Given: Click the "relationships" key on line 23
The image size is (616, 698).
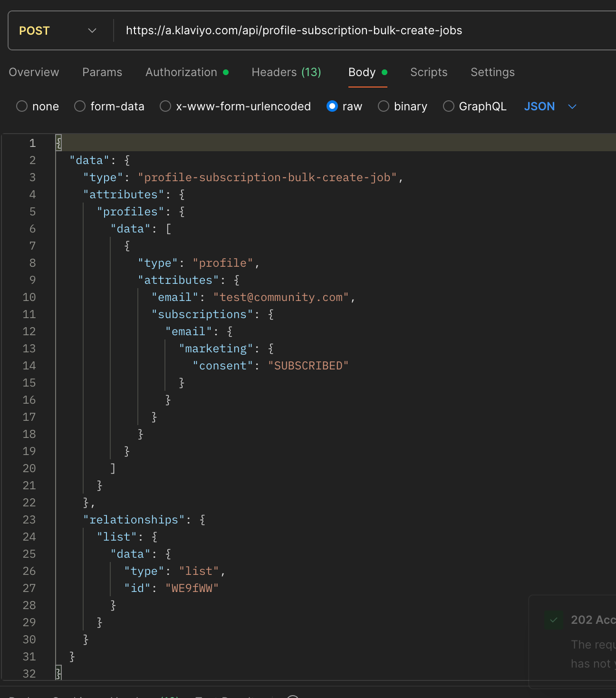Looking at the screenshot, I should click(x=134, y=520).
